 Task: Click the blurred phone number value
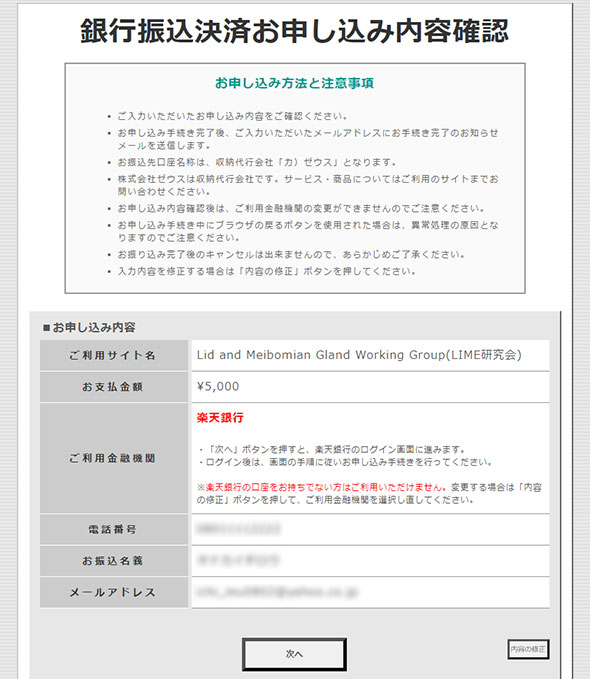click(x=238, y=529)
